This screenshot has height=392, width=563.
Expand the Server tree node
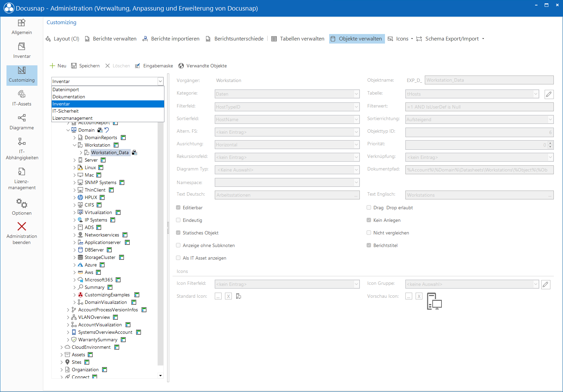point(75,160)
